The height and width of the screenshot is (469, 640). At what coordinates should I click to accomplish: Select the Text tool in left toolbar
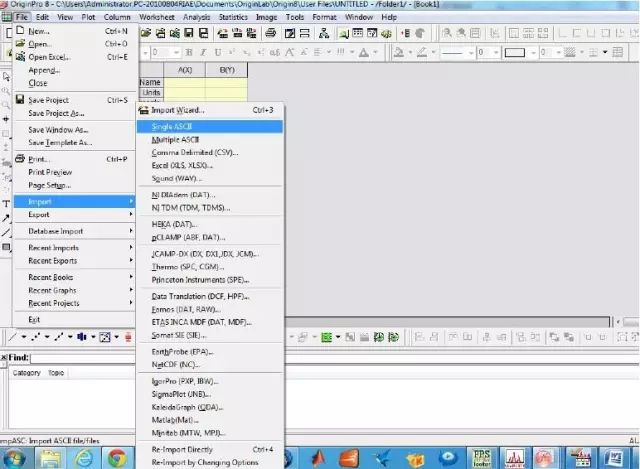6,203
